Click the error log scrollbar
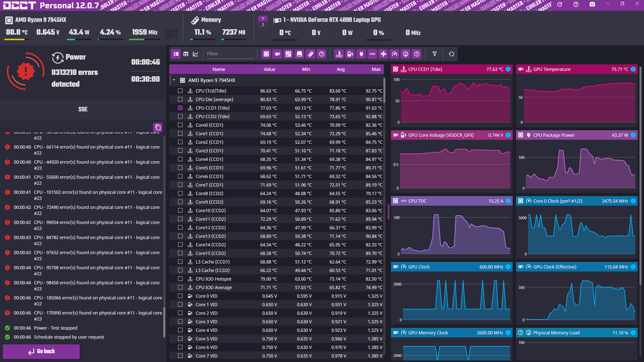This screenshot has width=644, height=362. 164,322
